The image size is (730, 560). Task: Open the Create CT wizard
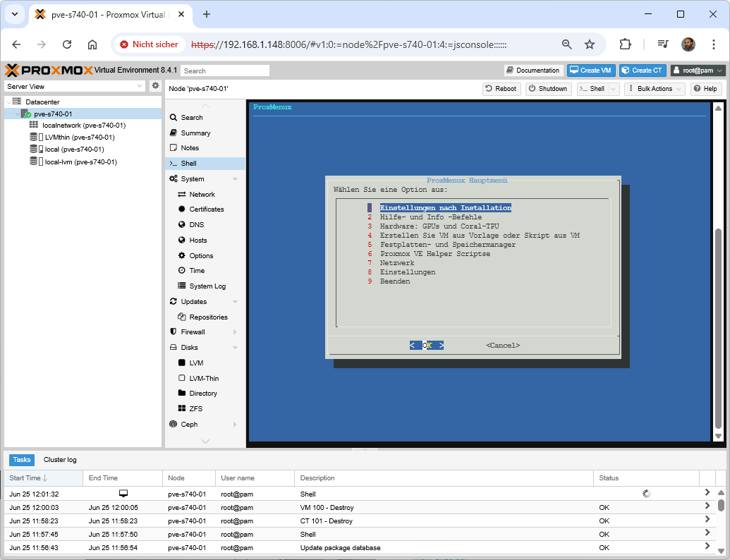click(642, 71)
